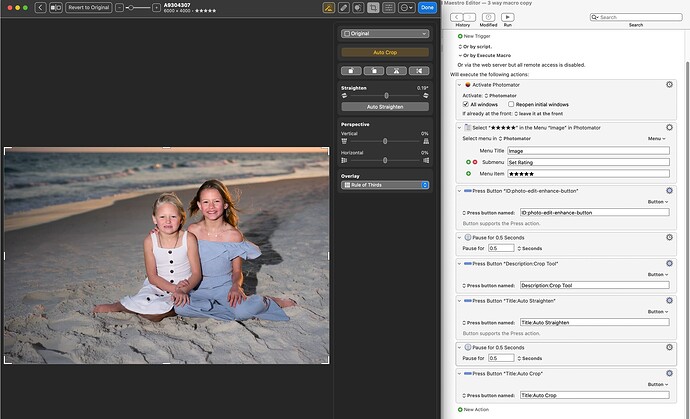This screenshot has height=419, width=690.
Task: Open the Rule of Thirds overlay dropdown
Action: 385,185
